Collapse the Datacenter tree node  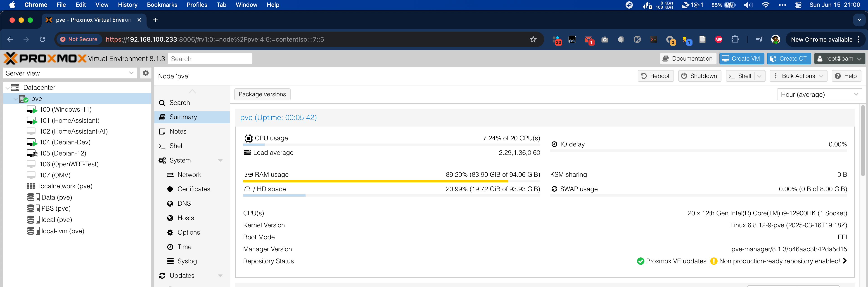7,88
